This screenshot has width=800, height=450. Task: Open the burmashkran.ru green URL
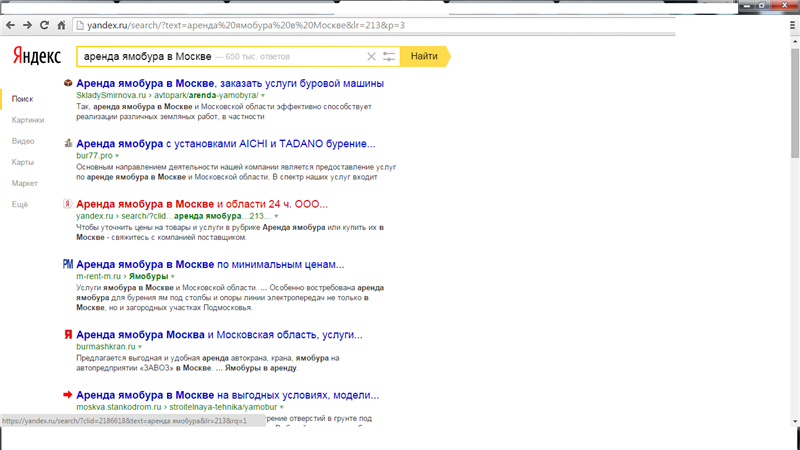pos(106,347)
